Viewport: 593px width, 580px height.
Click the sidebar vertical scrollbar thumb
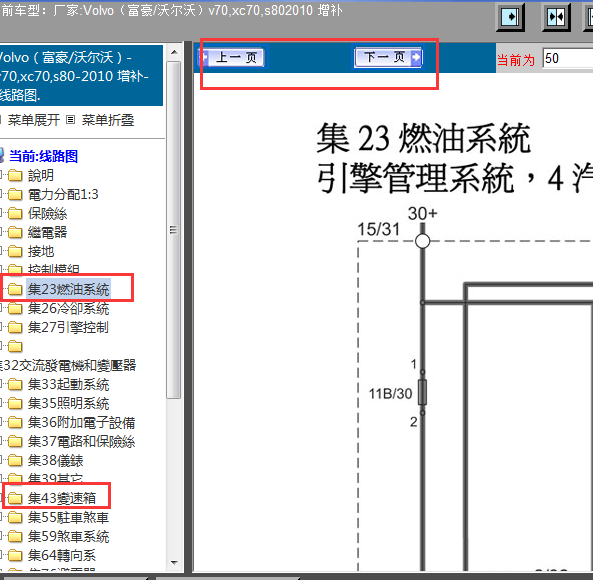pos(174,230)
